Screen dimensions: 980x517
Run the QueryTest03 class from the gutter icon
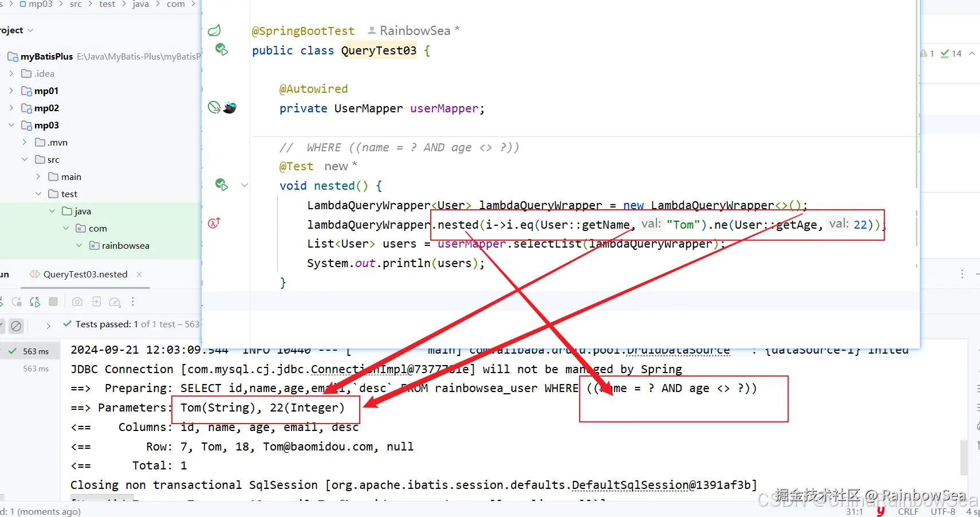pyautogui.click(x=221, y=49)
